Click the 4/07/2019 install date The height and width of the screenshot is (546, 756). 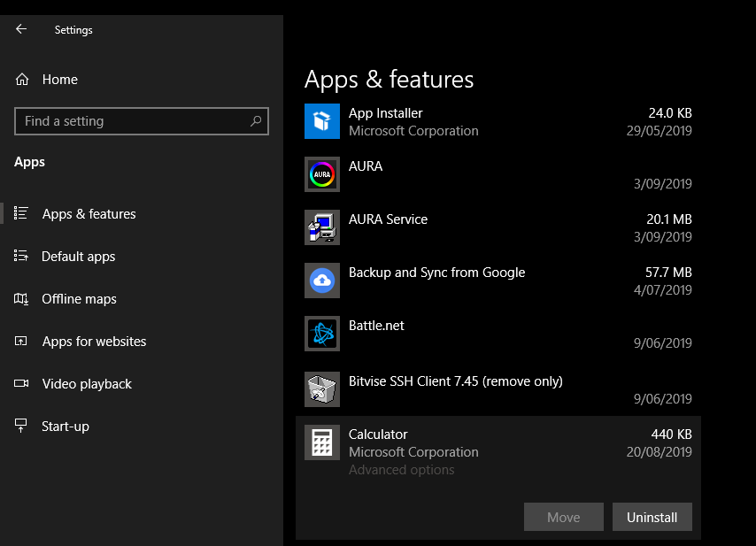663,290
